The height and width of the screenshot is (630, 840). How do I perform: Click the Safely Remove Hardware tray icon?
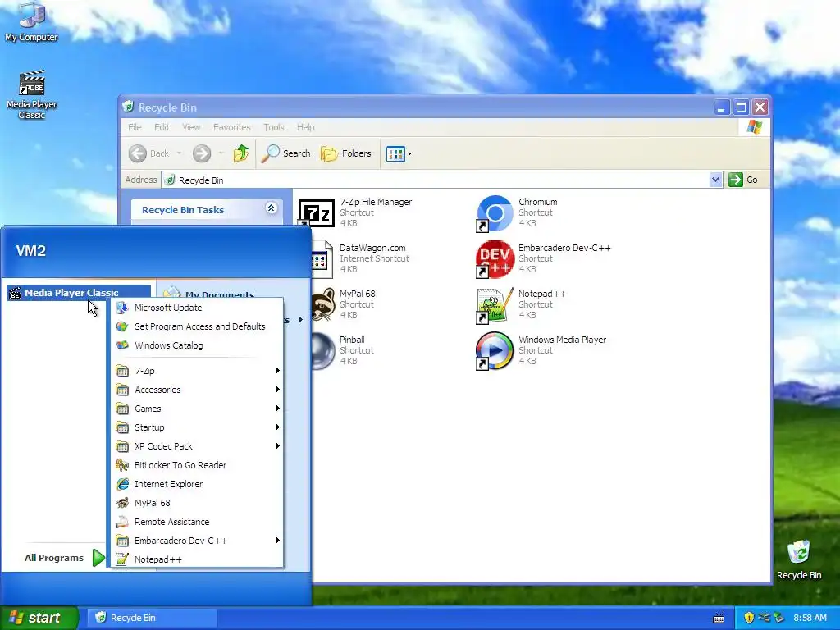[779, 618]
